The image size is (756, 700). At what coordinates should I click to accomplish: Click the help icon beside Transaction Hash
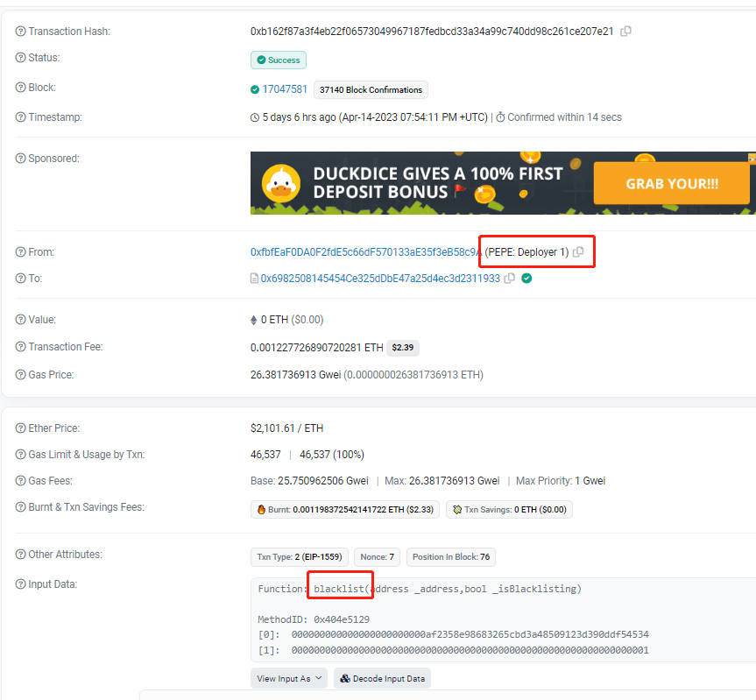pos(20,32)
